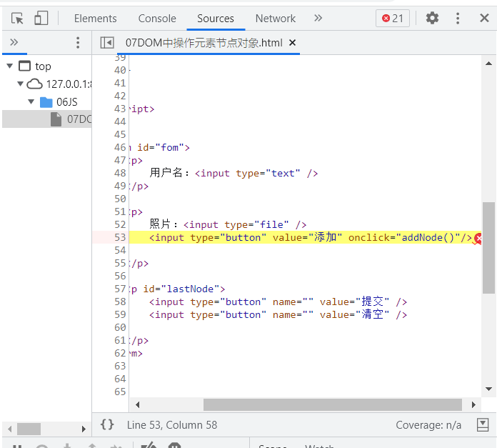Select the Sources tab

(216, 19)
